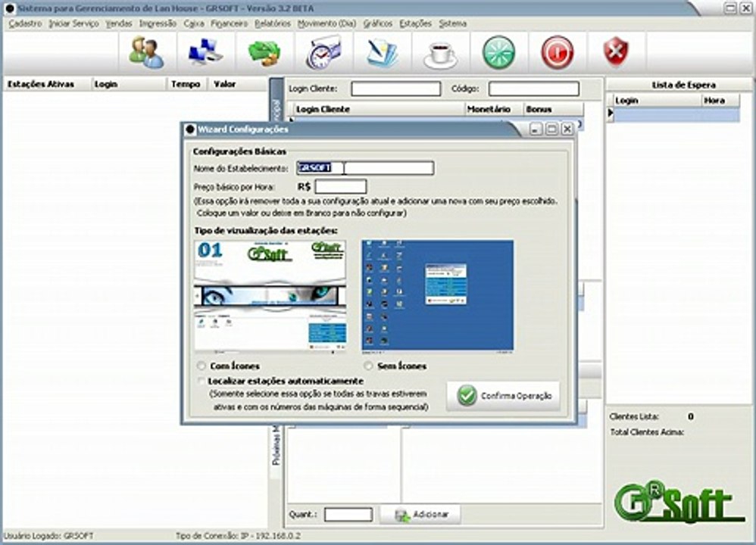Open the Movimento (Dia) menu

pyautogui.click(x=326, y=23)
